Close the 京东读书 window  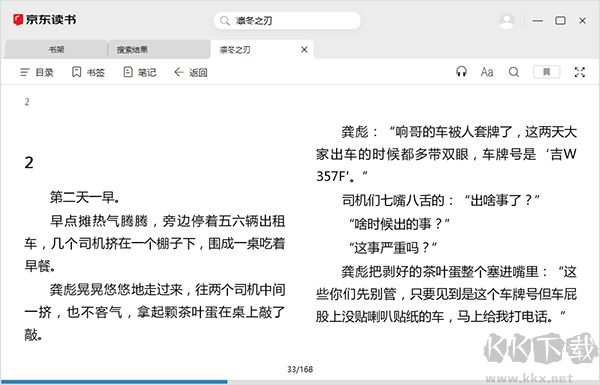tap(582, 21)
